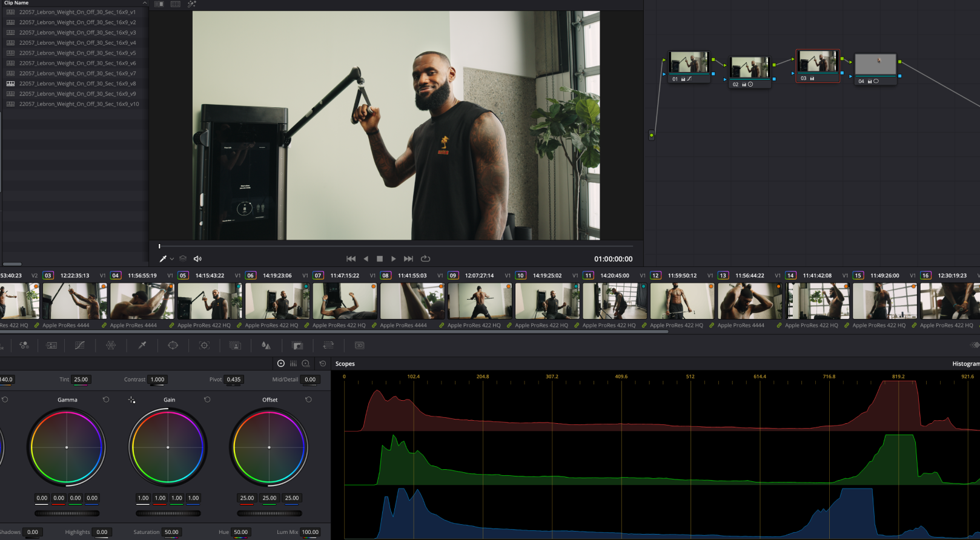Select node 02 in node editor

pyautogui.click(x=750, y=72)
